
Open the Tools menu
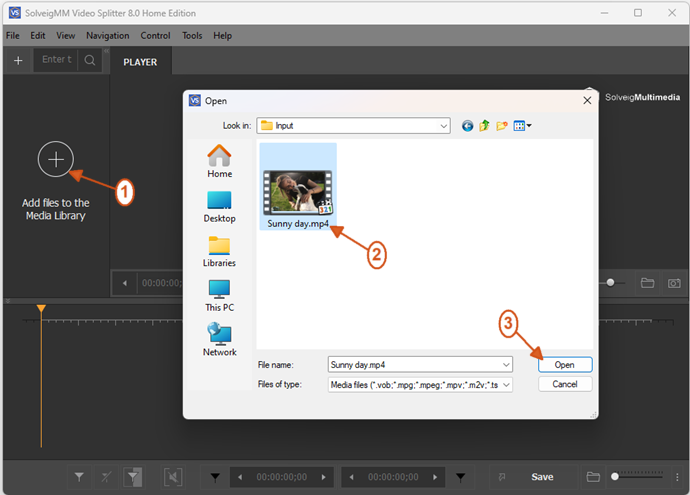click(192, 36)
